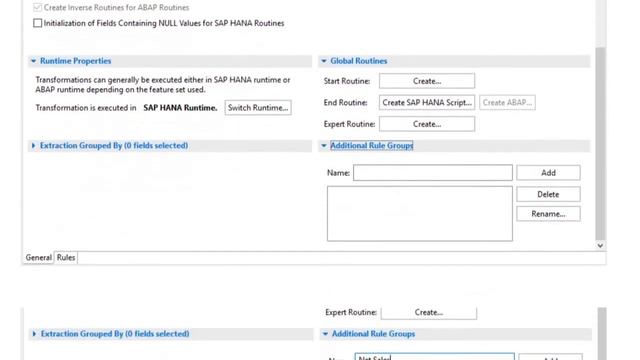
Task: Click the Switch Runtime... button
Action: (258, 108)
